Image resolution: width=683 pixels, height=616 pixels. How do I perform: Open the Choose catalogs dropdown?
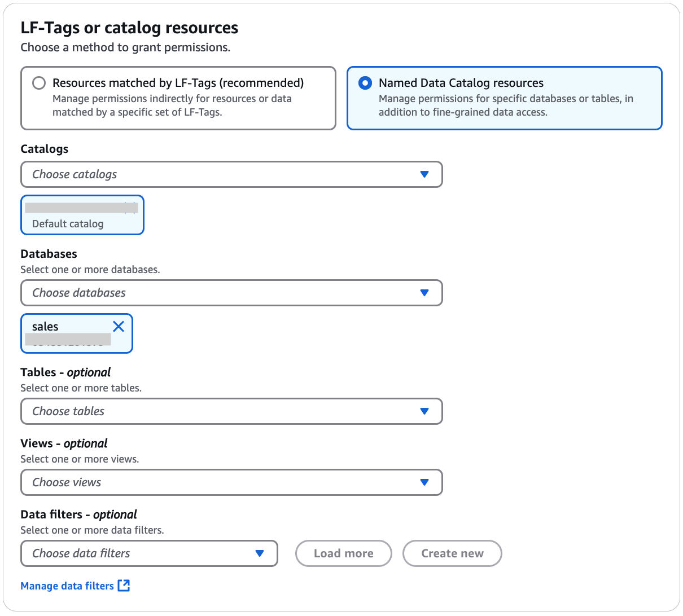pyautogui.click(x=231, y=174)
